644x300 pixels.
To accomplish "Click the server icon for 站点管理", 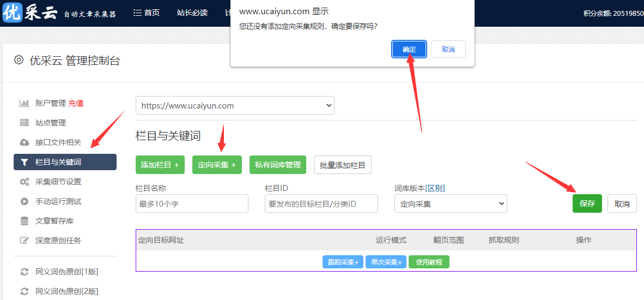I will [25, 123].
